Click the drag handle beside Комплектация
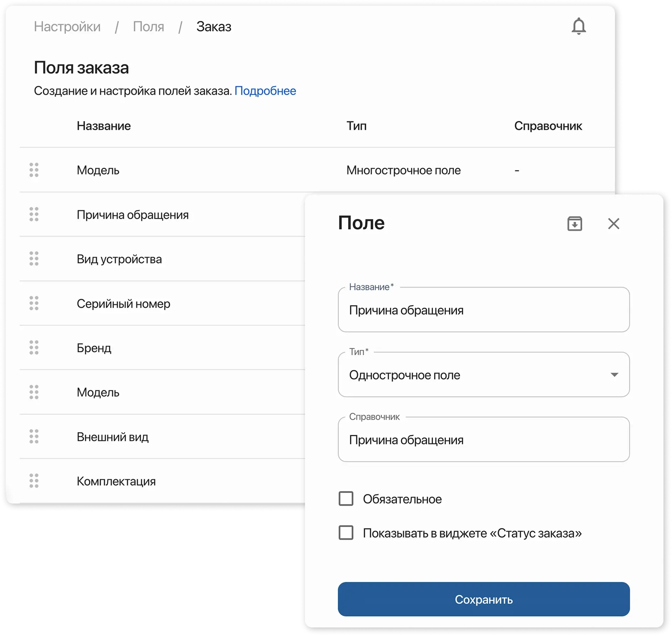Image resolution: width=672 pixels, height=636 pixels. click(x=34, y=481)
